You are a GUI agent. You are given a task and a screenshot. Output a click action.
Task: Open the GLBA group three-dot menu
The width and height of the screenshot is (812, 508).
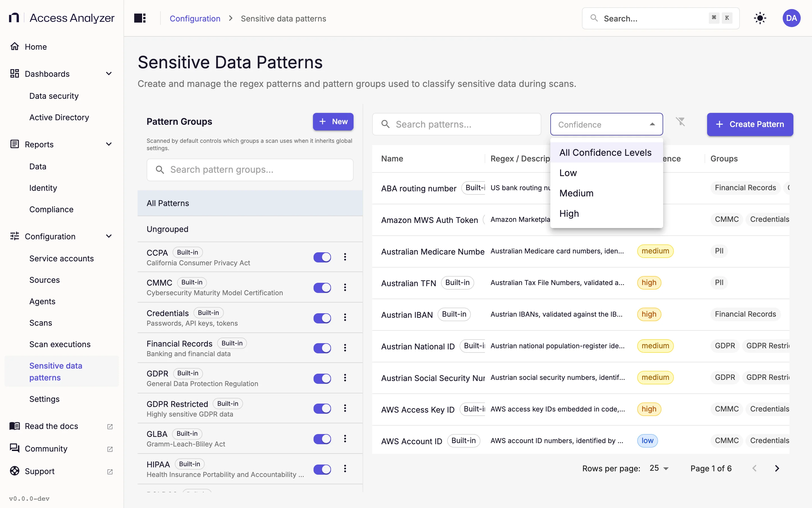pyautogui.click(x=345, y=439)
